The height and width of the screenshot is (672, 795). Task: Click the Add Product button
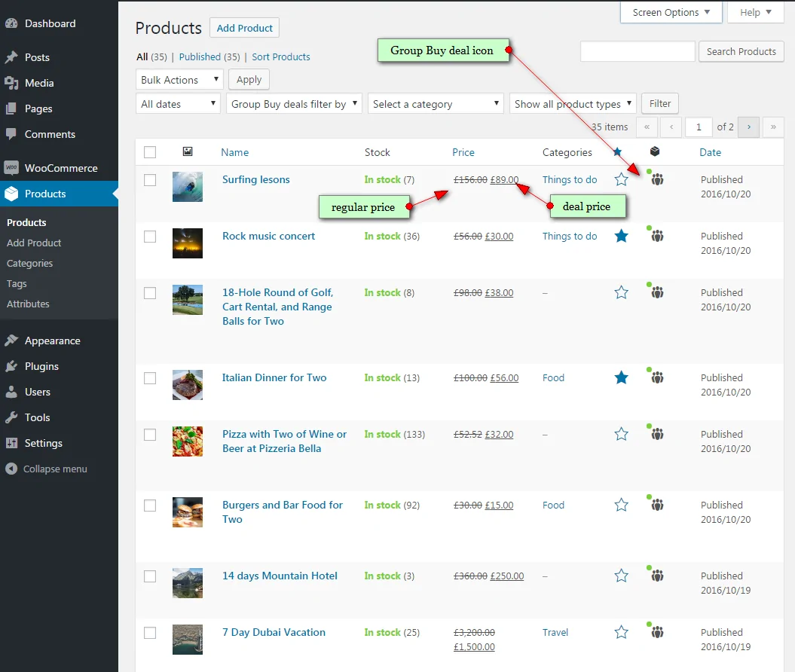coord(244,27)
